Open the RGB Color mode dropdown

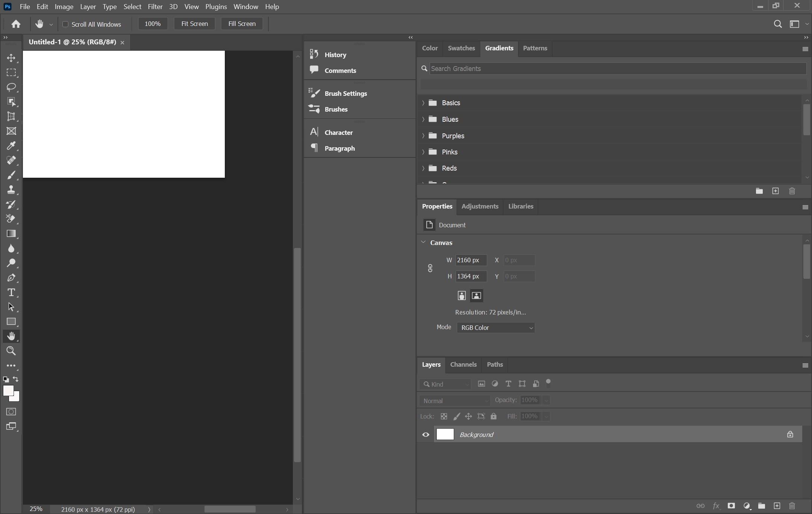[495, 328]
